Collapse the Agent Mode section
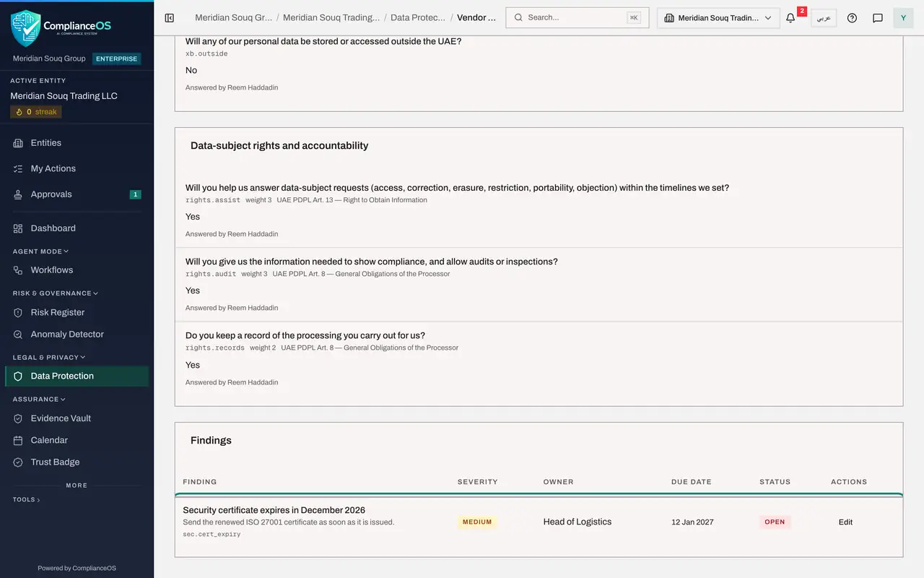Screen dimensions: 924x578 point(41,251)
